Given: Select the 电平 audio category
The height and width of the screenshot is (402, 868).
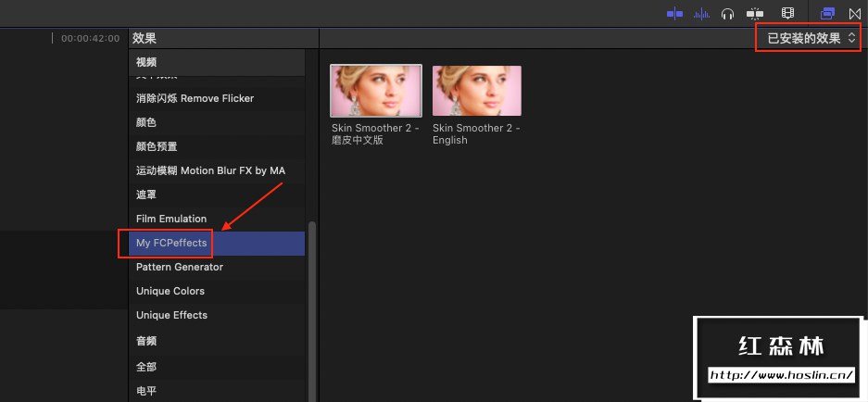Looking at the screenshot, I should (x=217, y=391).
